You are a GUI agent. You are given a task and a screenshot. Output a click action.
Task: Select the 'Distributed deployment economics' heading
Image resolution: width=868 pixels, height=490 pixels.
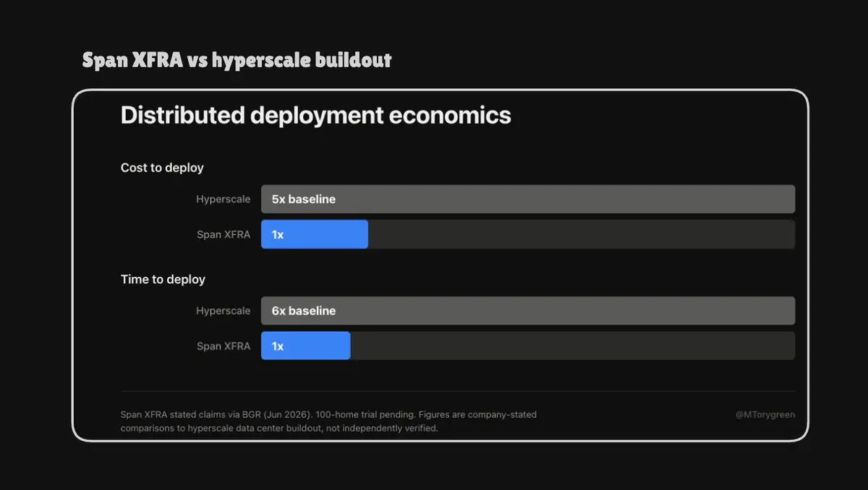(x=316, y=115)
